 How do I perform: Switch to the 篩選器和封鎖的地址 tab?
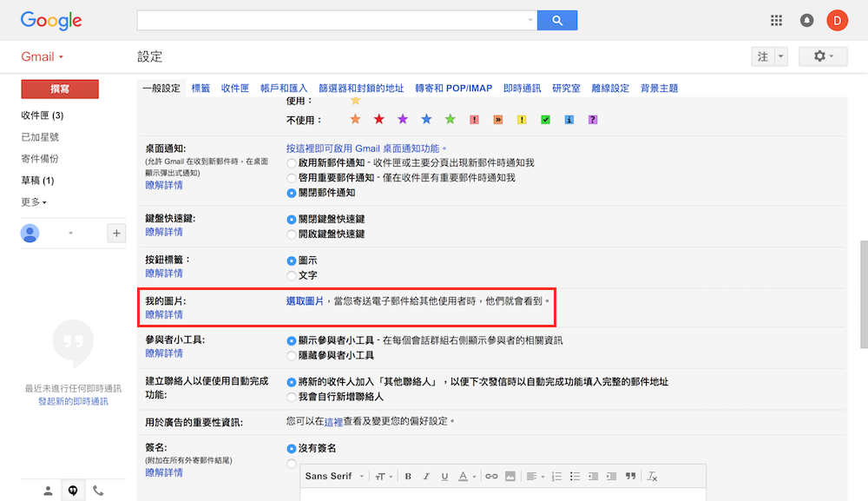(x=361, y=89)
